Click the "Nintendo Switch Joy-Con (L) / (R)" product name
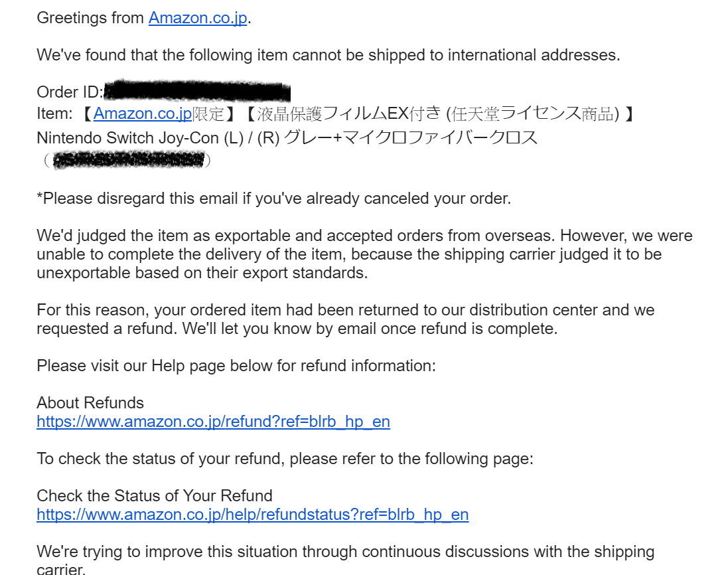728x575 pixels. click(157, 138)
